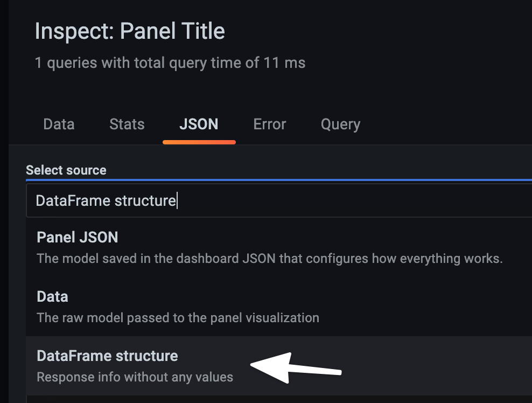Click the raw model description under Data
The image size is (532, 403).
point(177,318)
